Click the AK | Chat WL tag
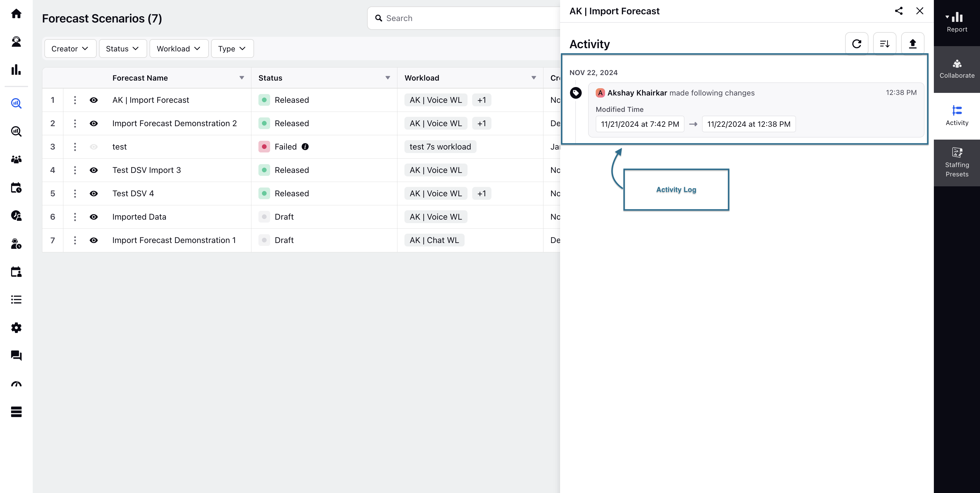980x493 pixels. point(434,240)
